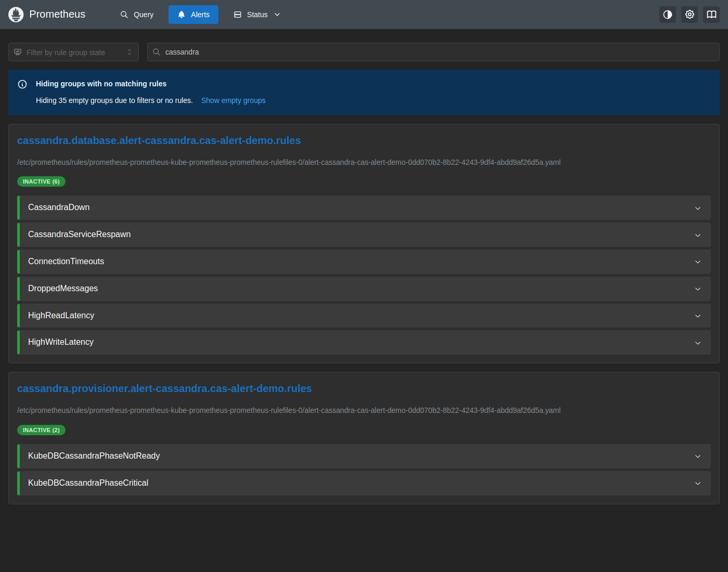This screenshot has height=572, width=728.
Task: Click the INACTIVE (2) badge
Action: click(41, 430)
